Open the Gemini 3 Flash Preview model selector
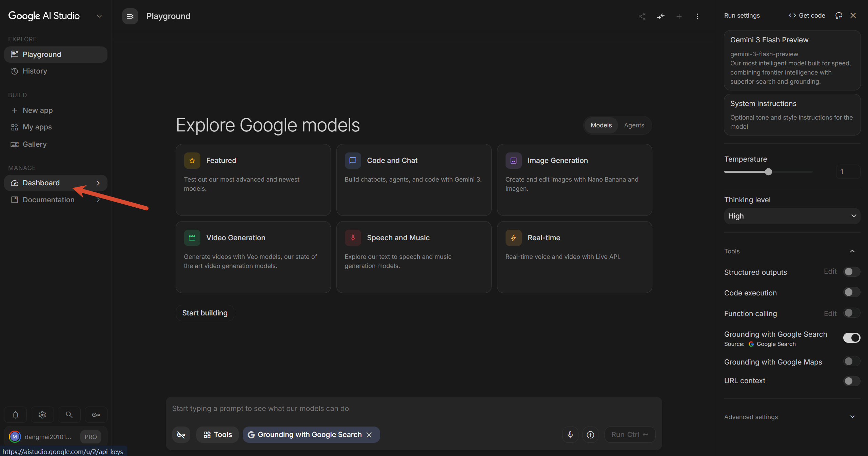 792,60
